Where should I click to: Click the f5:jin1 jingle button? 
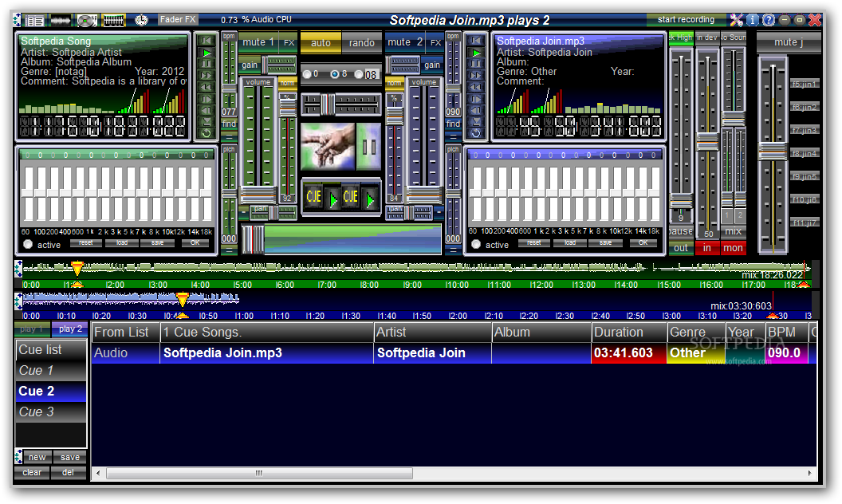click(805, 85)
